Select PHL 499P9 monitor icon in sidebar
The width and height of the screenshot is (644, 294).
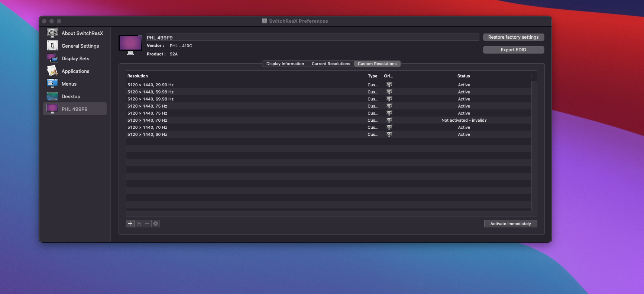click(52, 109)
